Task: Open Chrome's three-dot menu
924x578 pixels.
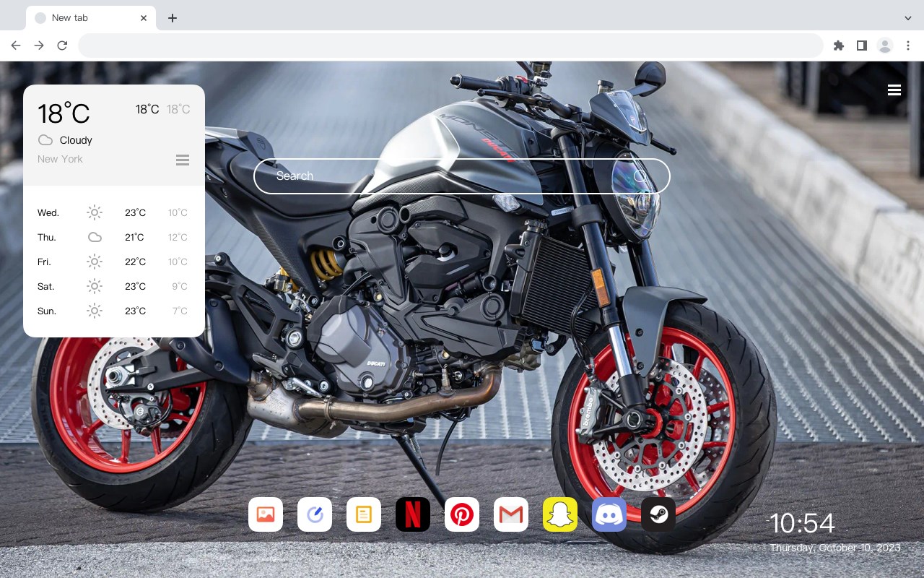Action: click(908, 46)
